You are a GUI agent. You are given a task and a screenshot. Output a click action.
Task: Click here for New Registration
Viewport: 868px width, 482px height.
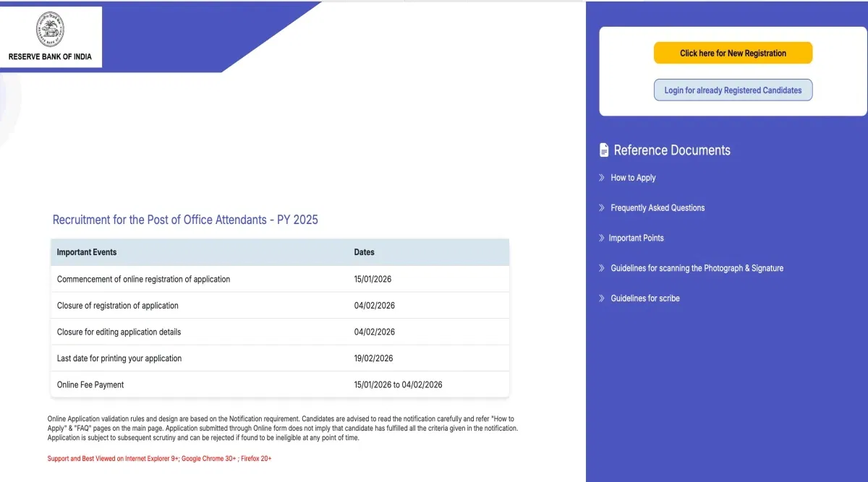[x=733, y=53]
